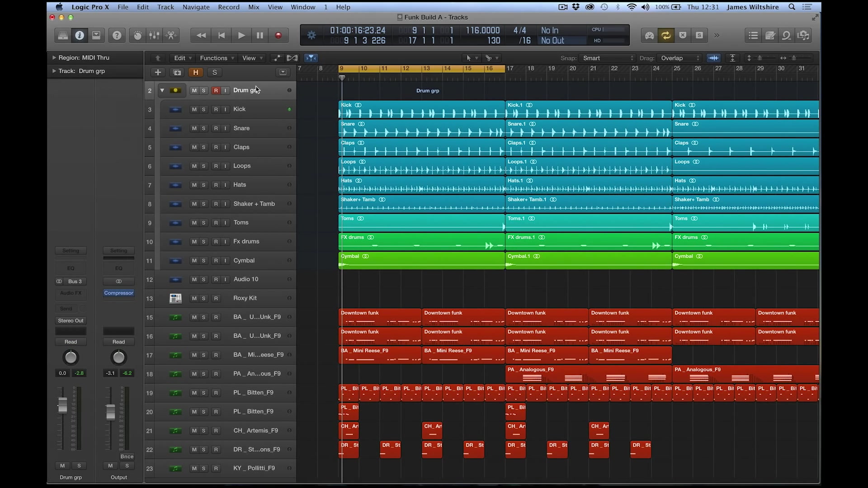Toggle Cycle mode in control bar
This screenshot has height=488, width=868.
point(666,35)
